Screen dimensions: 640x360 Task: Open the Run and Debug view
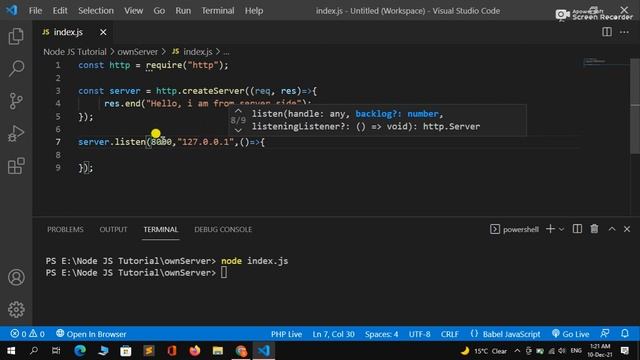16,133
